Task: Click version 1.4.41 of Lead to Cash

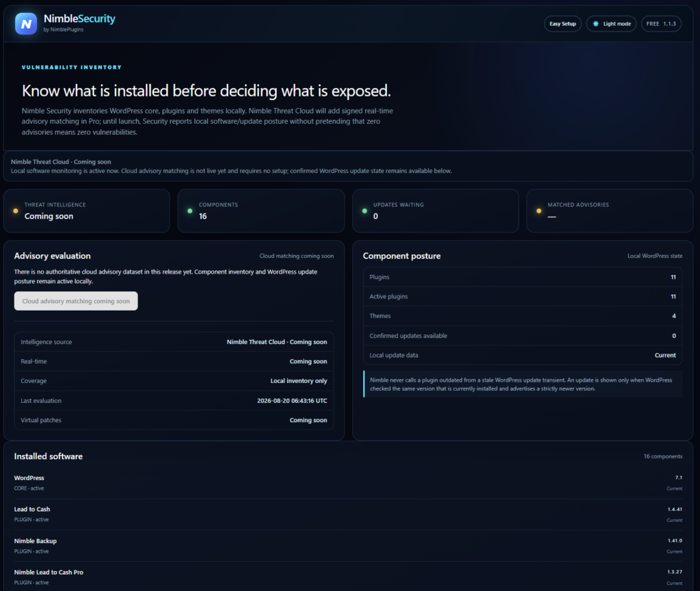Action: coord(675,509)
